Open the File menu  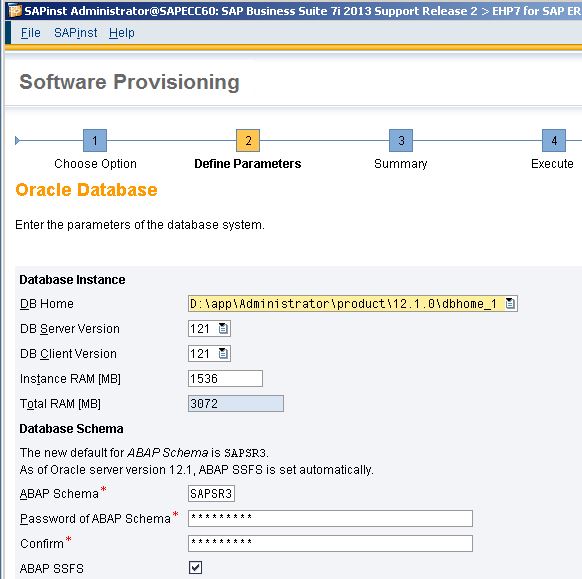point(30,33)
